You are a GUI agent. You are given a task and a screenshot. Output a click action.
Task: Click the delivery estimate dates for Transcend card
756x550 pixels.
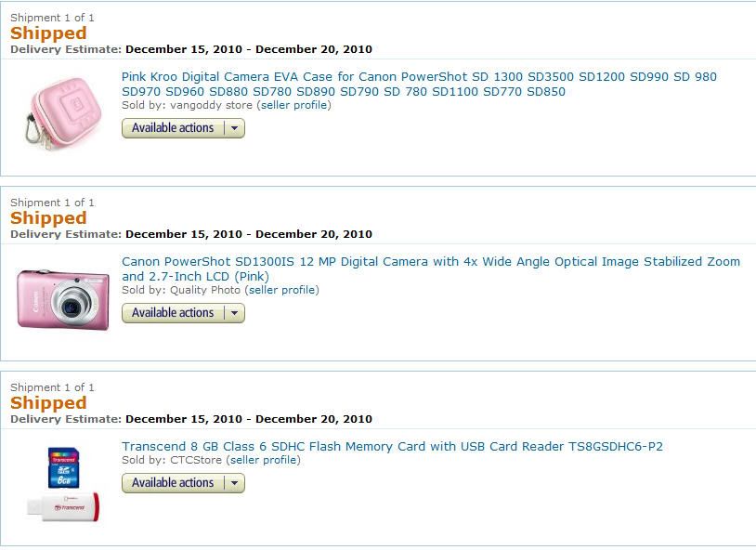[249, 419]
